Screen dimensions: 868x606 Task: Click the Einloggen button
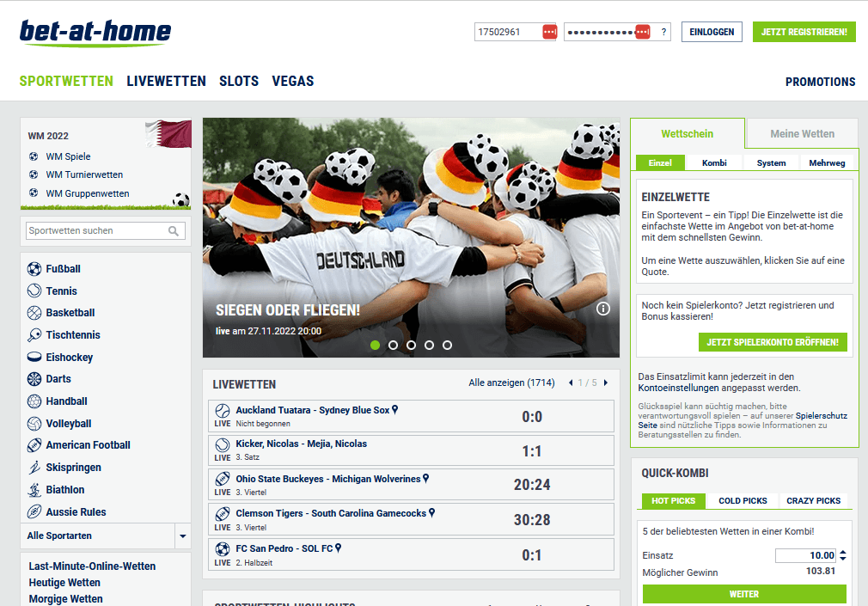tap(712, 33)
